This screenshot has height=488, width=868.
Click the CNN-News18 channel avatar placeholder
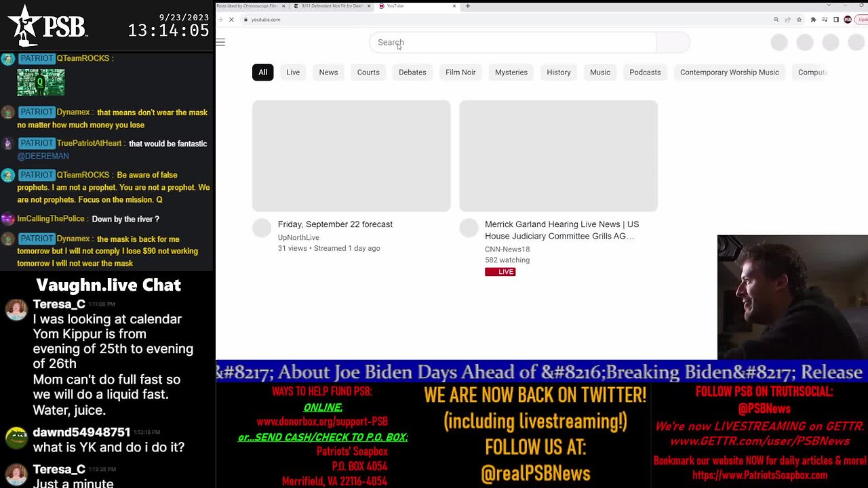point(469,228)
